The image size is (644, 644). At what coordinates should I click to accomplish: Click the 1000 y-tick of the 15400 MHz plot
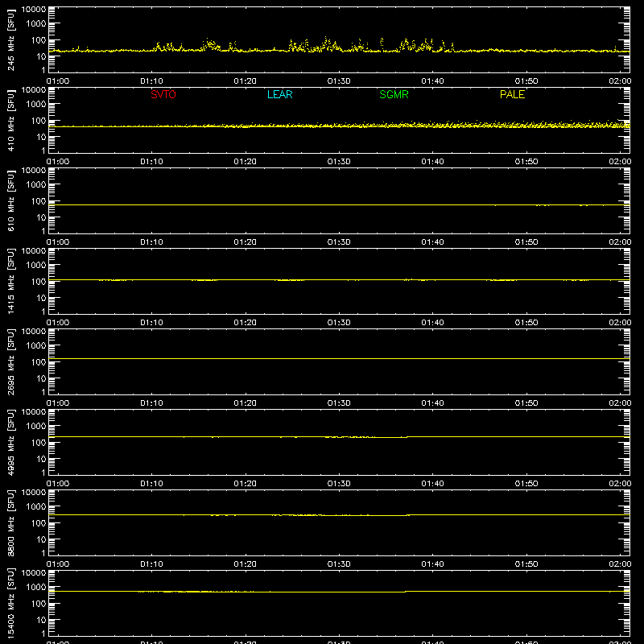tap(36, 588)
